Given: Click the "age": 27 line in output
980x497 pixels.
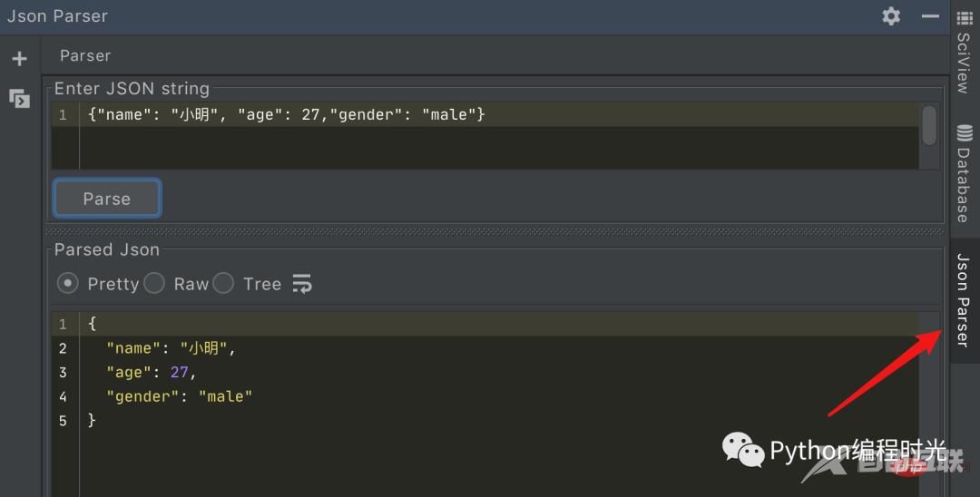Looking at the screenshot, I should (151, 372).
